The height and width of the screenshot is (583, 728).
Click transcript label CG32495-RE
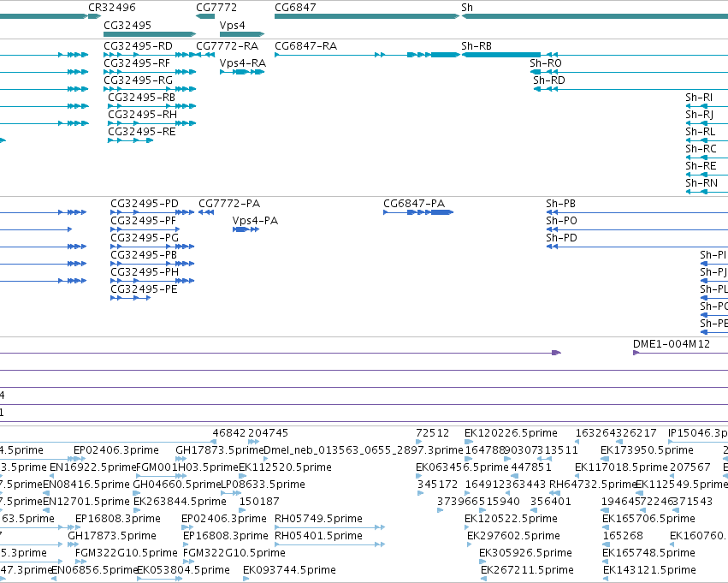[x=142, y=132]
